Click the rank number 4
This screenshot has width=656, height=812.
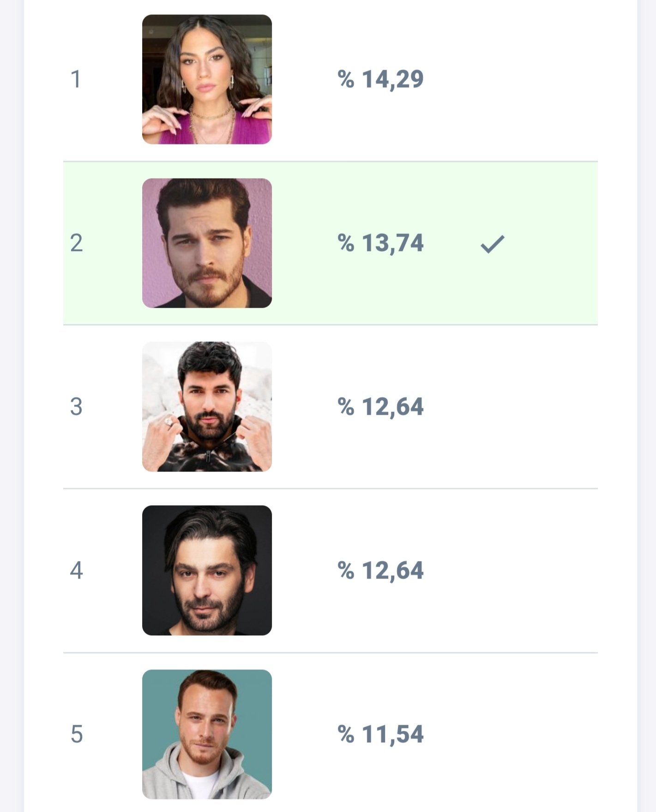(x=76, y=571)
